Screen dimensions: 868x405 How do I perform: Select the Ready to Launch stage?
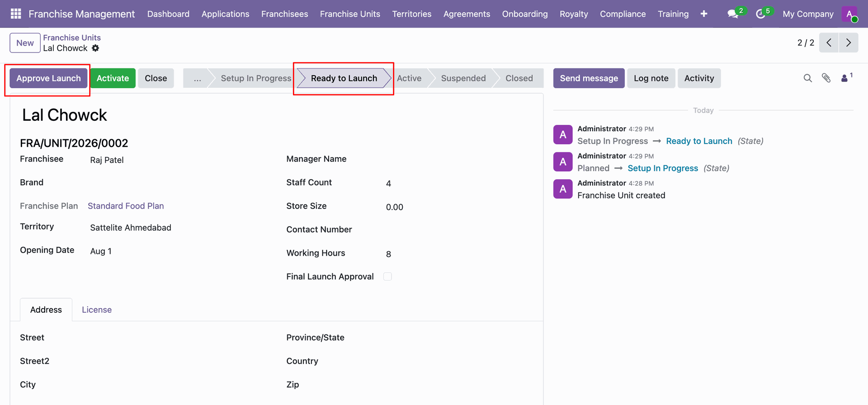(x=344, y=78)
